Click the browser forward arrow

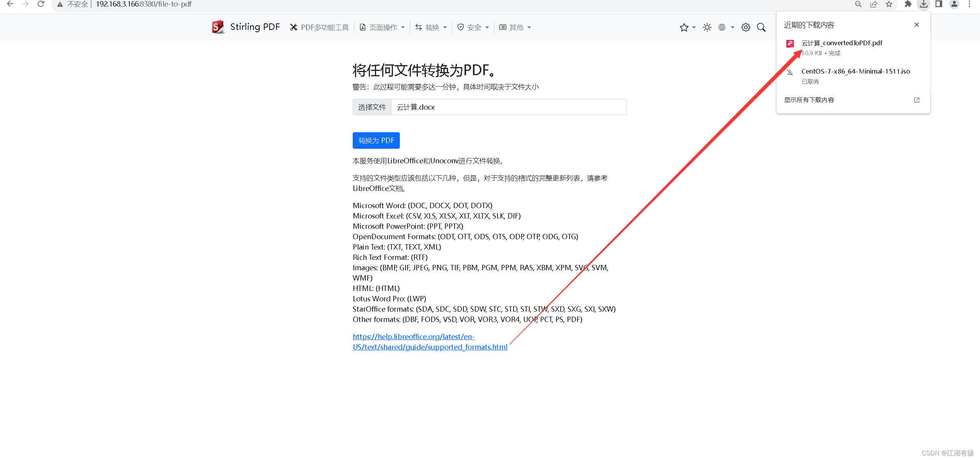[x=26, y=4]
